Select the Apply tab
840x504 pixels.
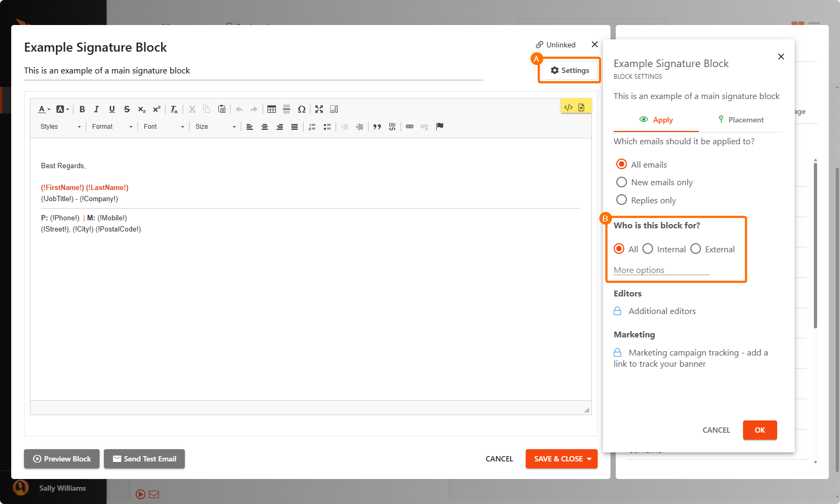pyautogui.click(x=656, y=120)
